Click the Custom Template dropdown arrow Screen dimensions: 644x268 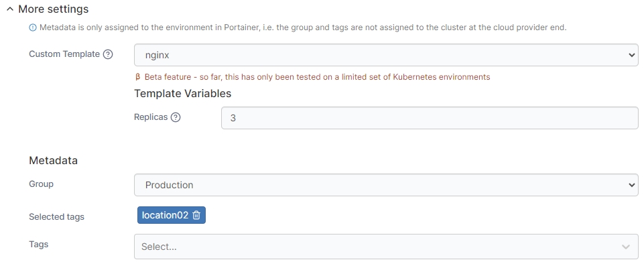tap(631, 55)
